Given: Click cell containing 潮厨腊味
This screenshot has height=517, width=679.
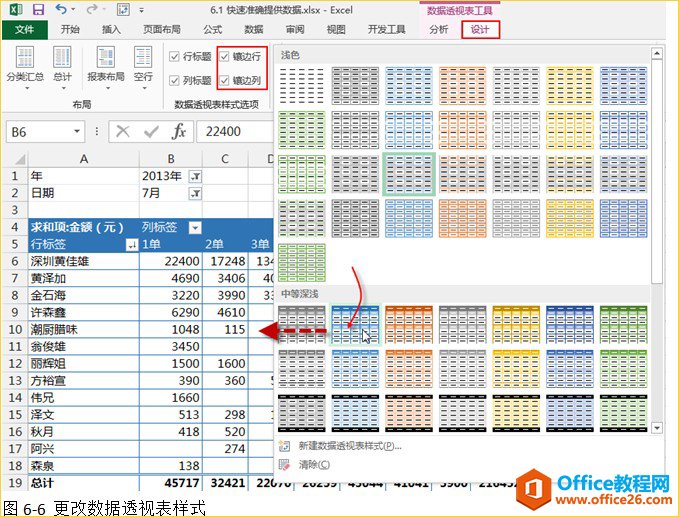Looking at the screenshot, I should (84, 330).
